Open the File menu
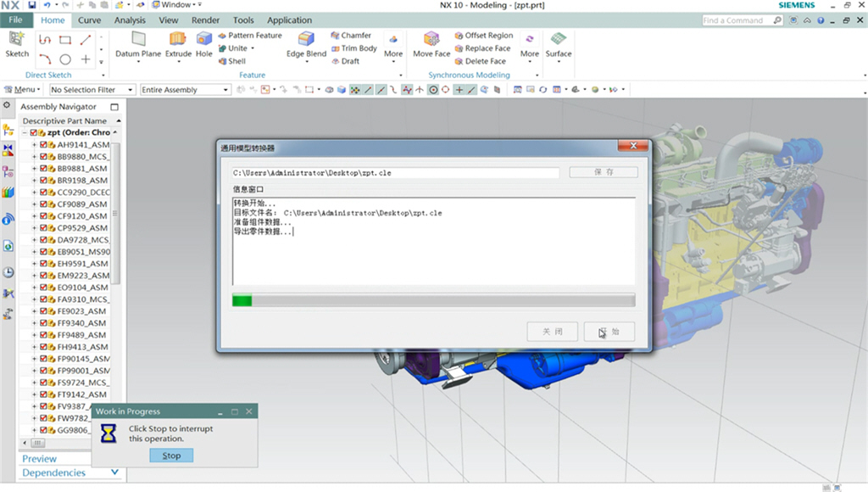The height and width of the screenshot is (492, 868). [15, 20]
